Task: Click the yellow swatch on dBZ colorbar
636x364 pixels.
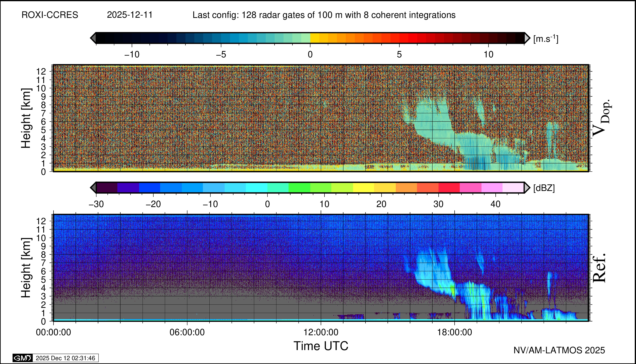Action: [x=364, y=188]
